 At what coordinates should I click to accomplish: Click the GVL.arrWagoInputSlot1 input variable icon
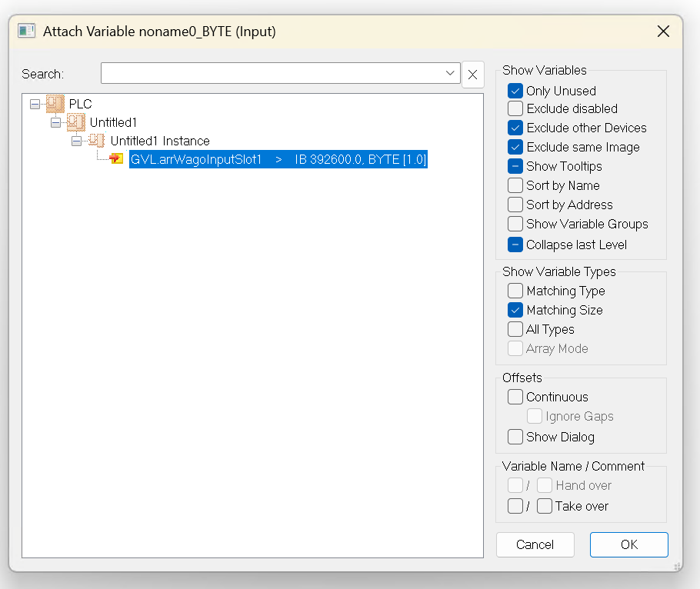click(117, 159)
